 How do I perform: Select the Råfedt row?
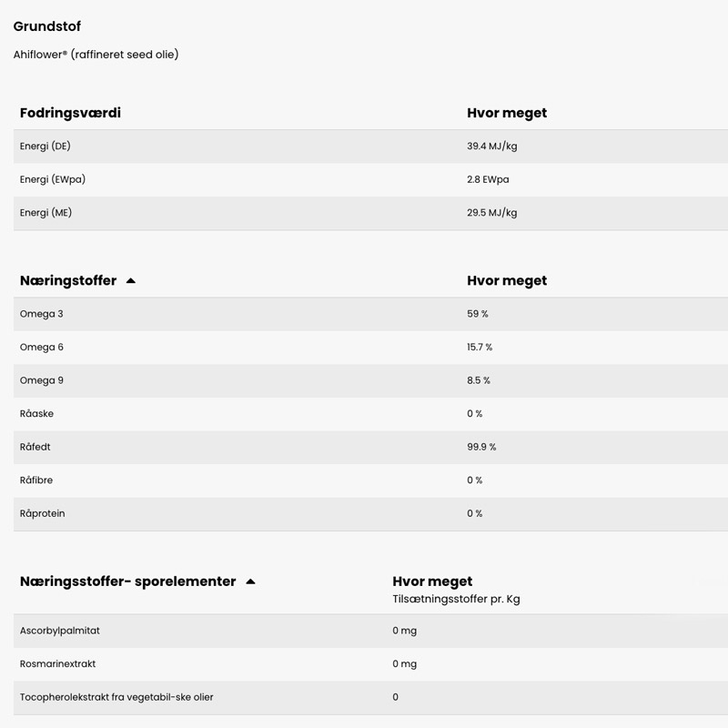pos(370,447)
